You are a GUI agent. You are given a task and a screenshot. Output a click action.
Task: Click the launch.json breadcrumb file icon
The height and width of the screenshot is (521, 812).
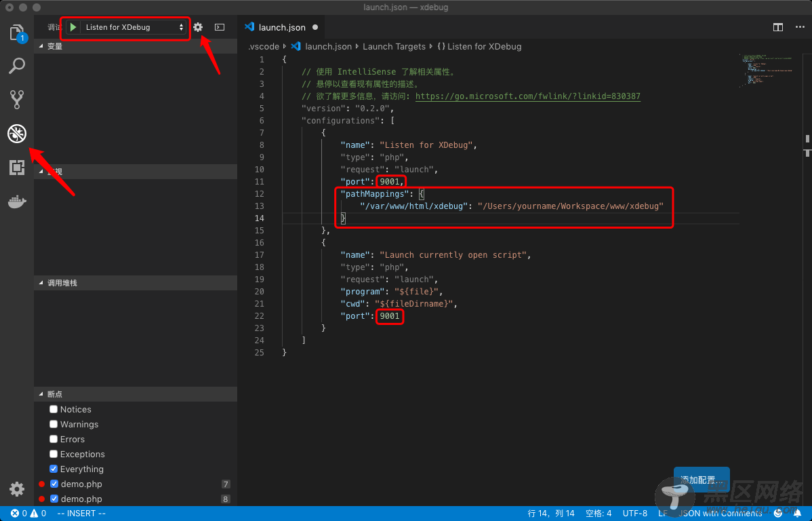tap(296, 46)
